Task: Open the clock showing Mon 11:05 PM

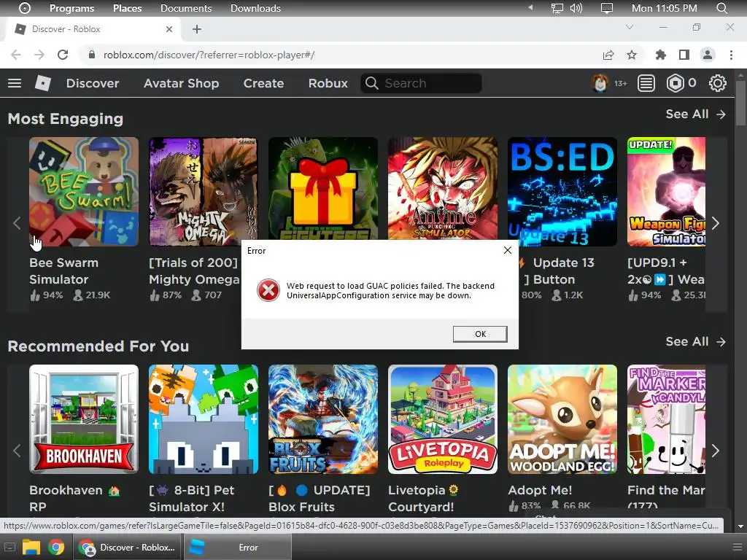Action: pos(664,8)
